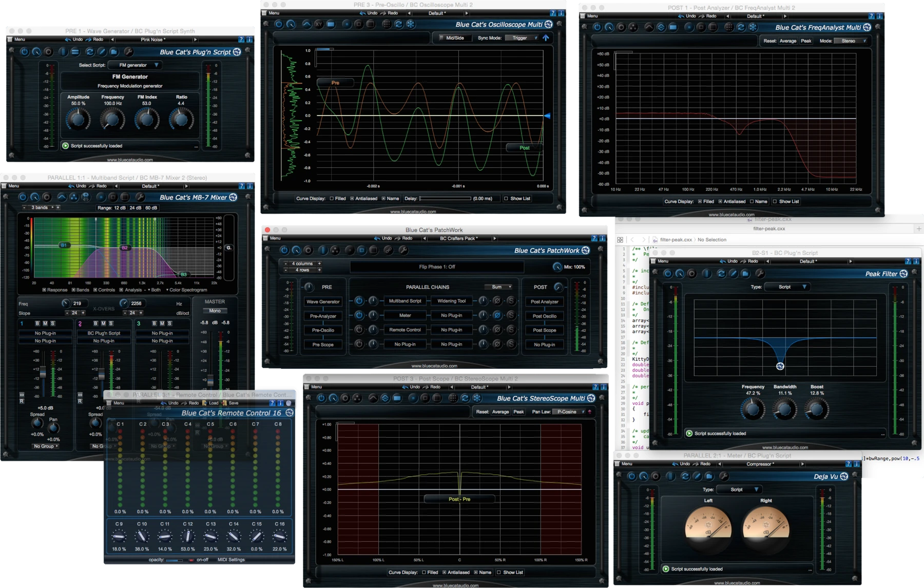
Task: Open PatchWork wrench settings icon
Action: pyautogui.click(x=403, y=250)
